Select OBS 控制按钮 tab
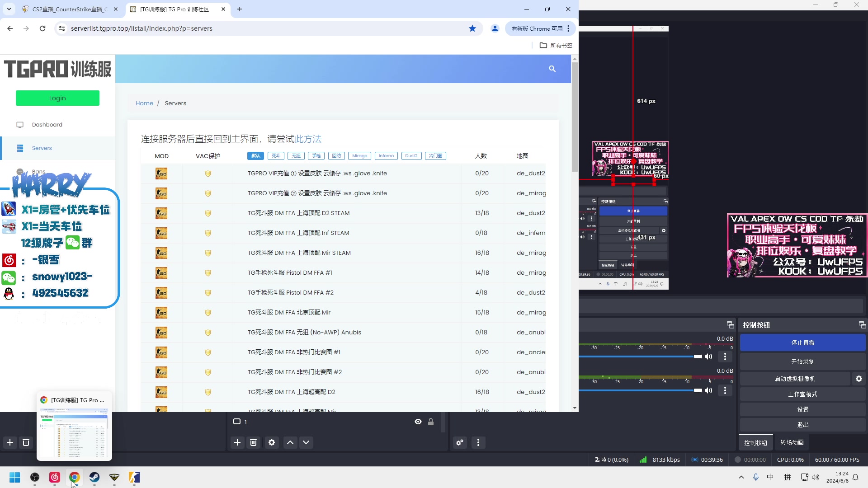The image size is (868, 488). [756, 443]
